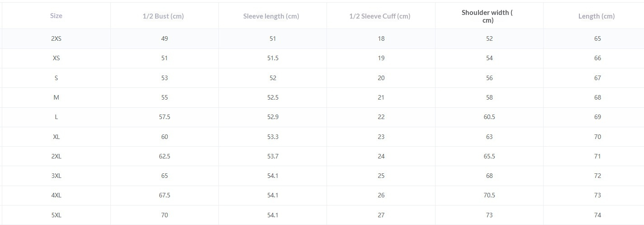Click the Sleeve length (cm) header
This screenshot has height=225, width=644.
coord(271,16)
